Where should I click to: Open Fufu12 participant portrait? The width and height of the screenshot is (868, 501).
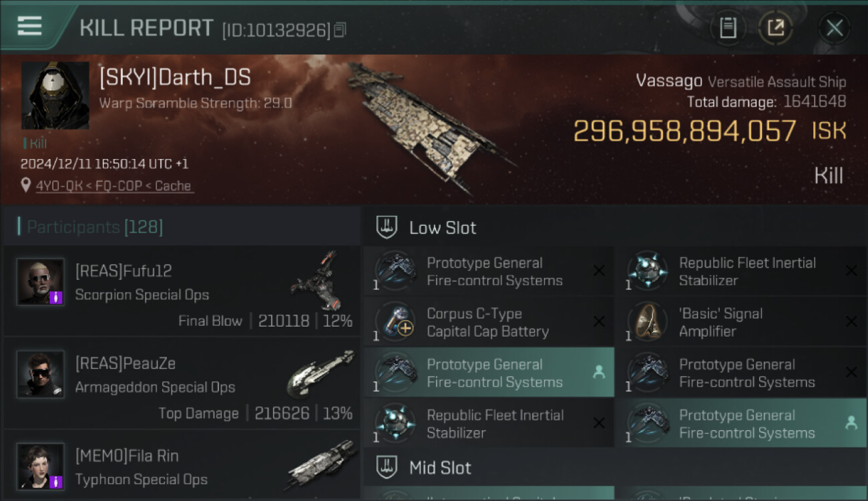[x=41, y=282]
